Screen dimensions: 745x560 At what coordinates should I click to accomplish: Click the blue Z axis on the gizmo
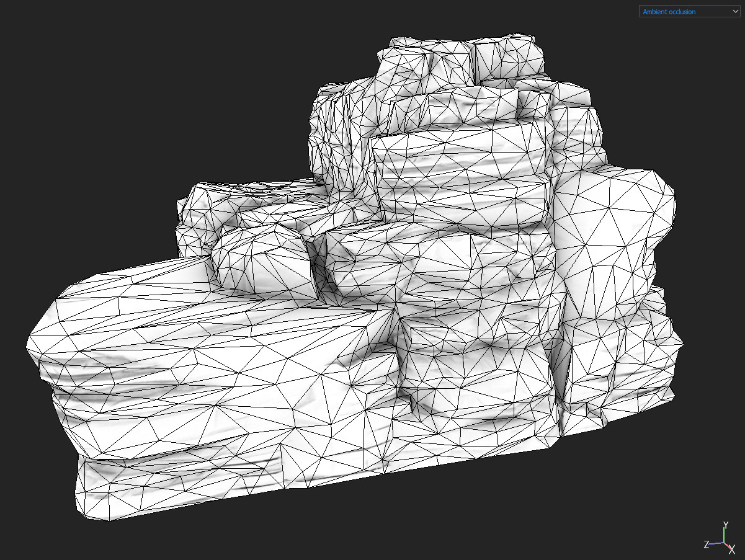[716, 543]
